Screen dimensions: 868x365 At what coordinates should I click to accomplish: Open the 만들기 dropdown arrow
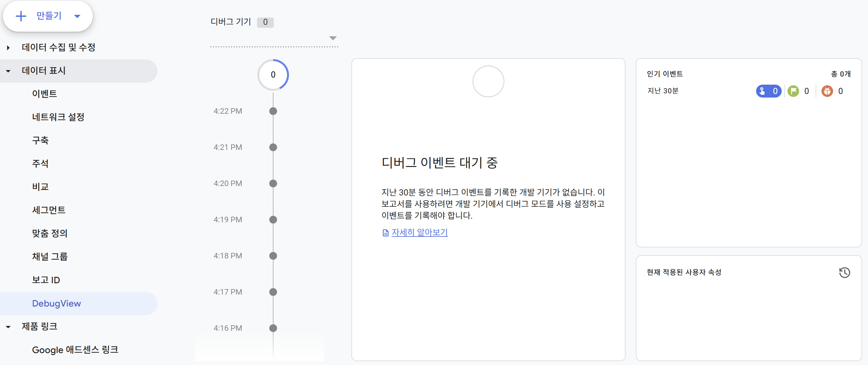77,16
